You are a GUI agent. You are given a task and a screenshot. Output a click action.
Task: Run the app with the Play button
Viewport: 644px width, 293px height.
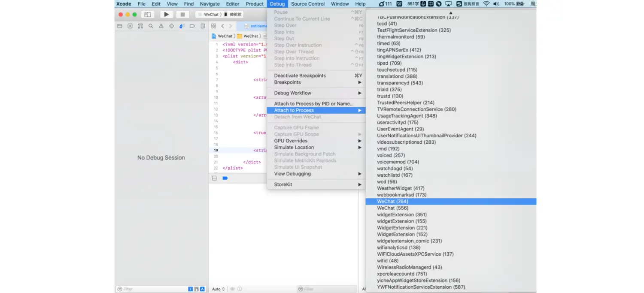[x=166, y=15]
